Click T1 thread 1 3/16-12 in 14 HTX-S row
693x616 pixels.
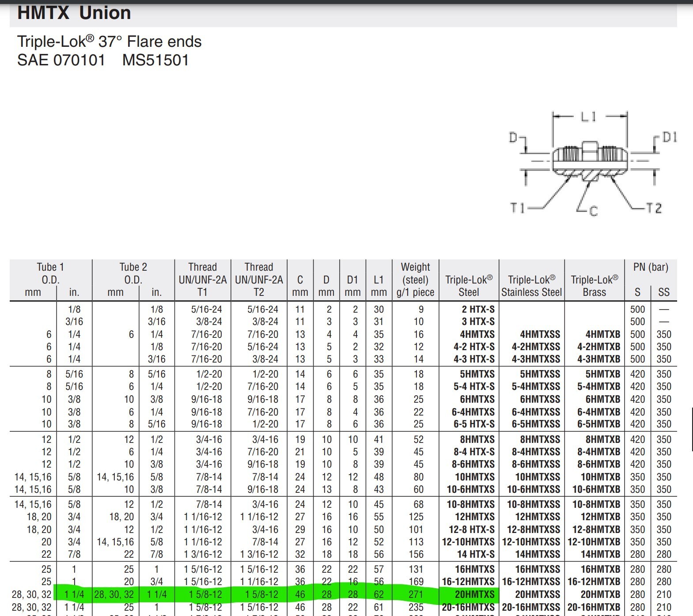point(203,554)
